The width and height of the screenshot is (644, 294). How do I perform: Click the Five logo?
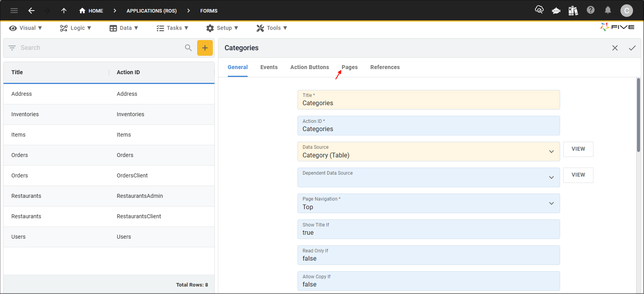[x=617, y=27]
